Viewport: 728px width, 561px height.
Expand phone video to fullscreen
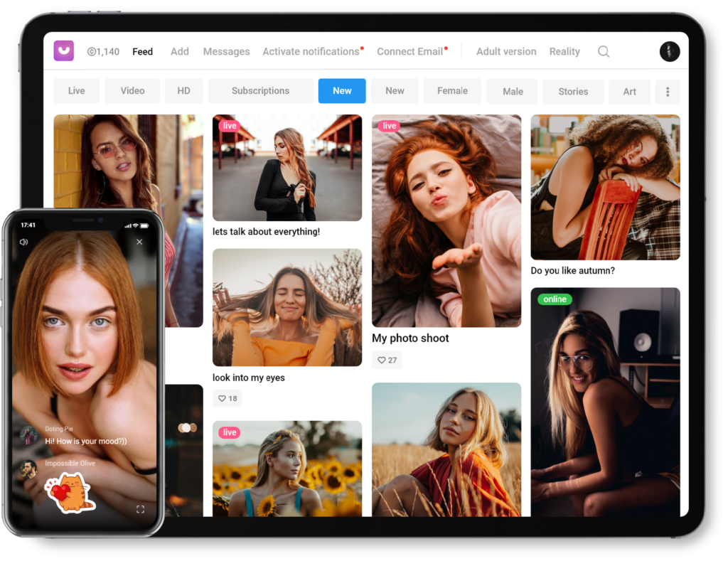(x=140, y=509)
